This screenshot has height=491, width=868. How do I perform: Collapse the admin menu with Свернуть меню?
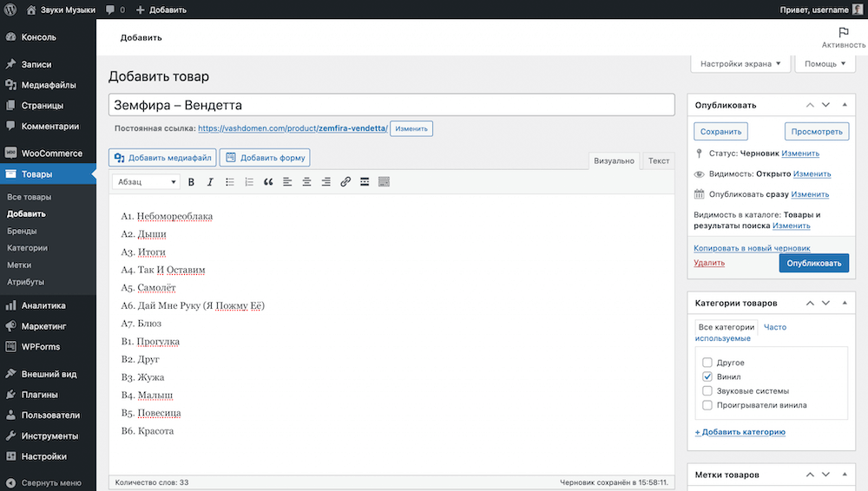(48, 482)
